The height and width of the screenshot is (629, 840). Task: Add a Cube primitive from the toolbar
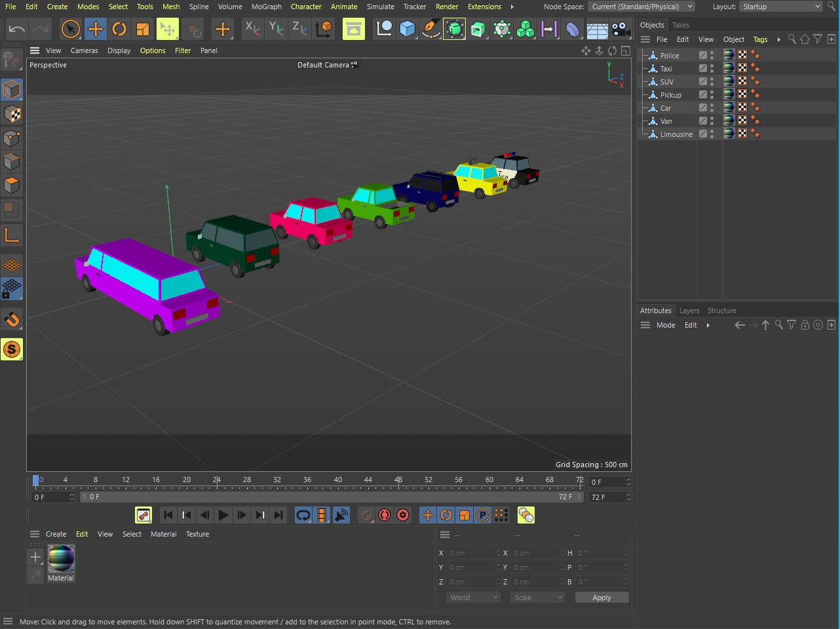point(407,29)
